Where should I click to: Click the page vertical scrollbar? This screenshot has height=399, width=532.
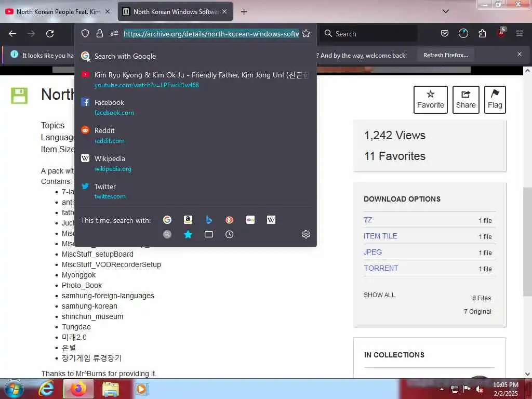tap(527, 241)
